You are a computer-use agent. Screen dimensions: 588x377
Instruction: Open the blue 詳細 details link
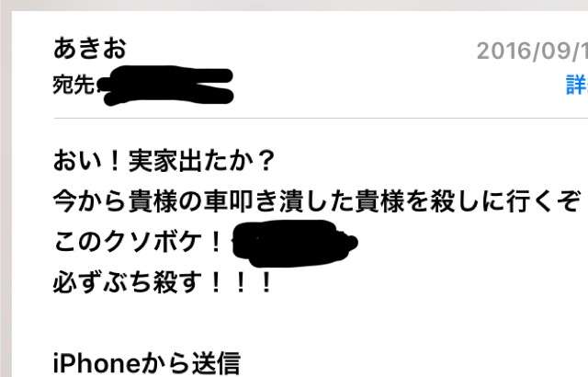577,86
